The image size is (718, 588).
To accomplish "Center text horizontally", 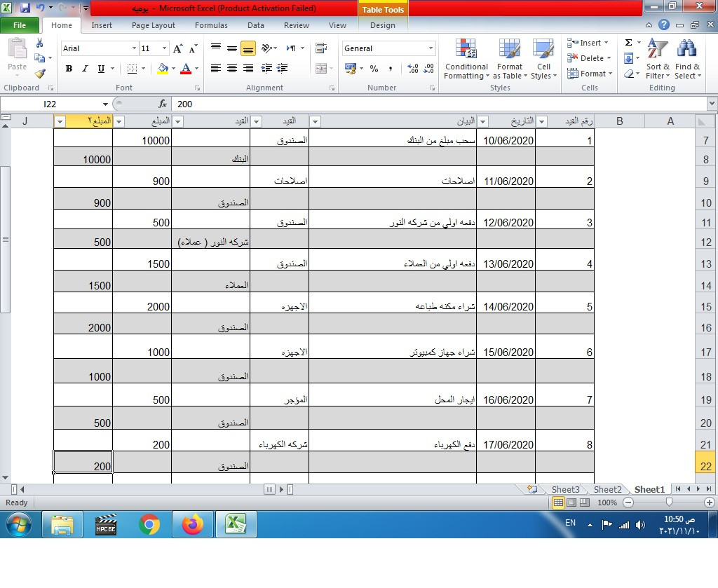I will point(232,69).
